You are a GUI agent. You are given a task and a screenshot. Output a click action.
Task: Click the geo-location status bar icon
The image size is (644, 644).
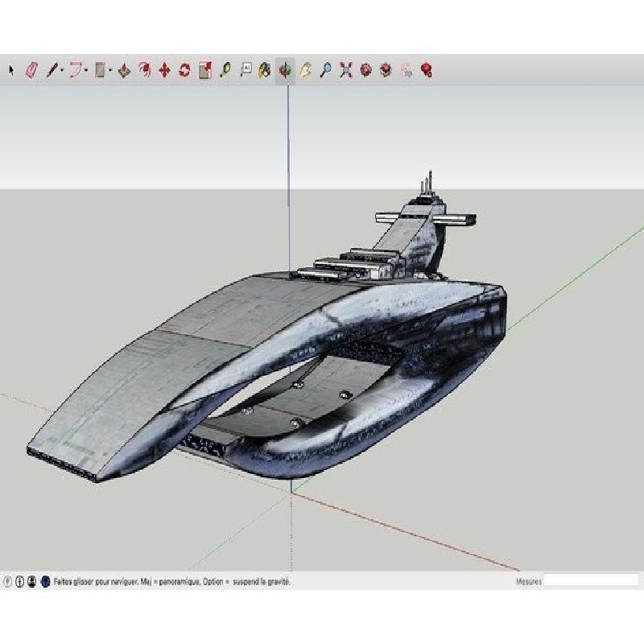[7, 581]
